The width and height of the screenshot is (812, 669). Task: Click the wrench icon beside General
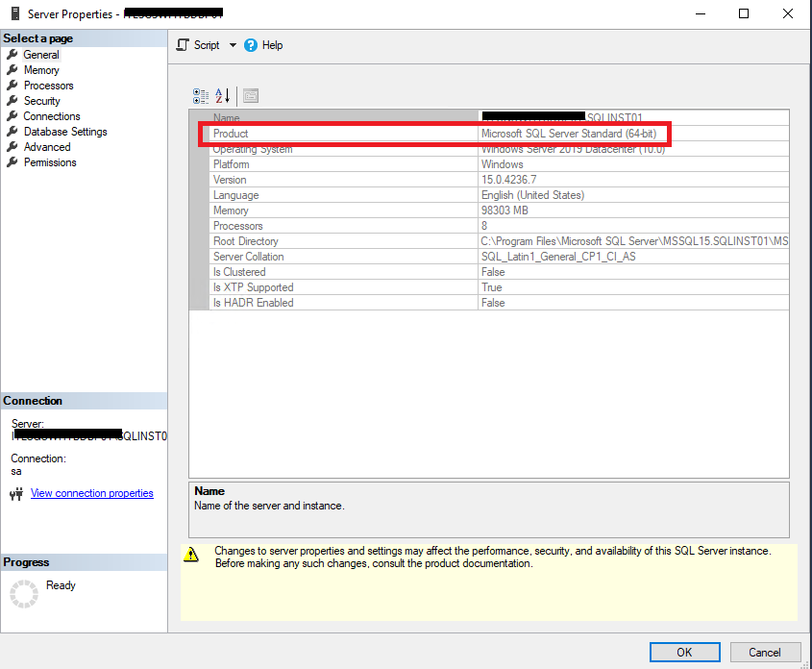click(x=12, y=55)
